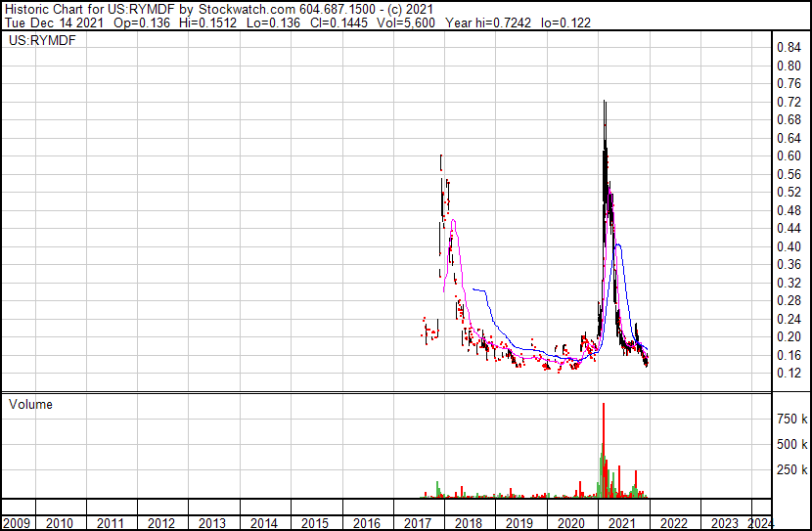The image size is (812, 531).
Task: Click the Hi=0.1512 header value
Action: [x=207, y=22]
